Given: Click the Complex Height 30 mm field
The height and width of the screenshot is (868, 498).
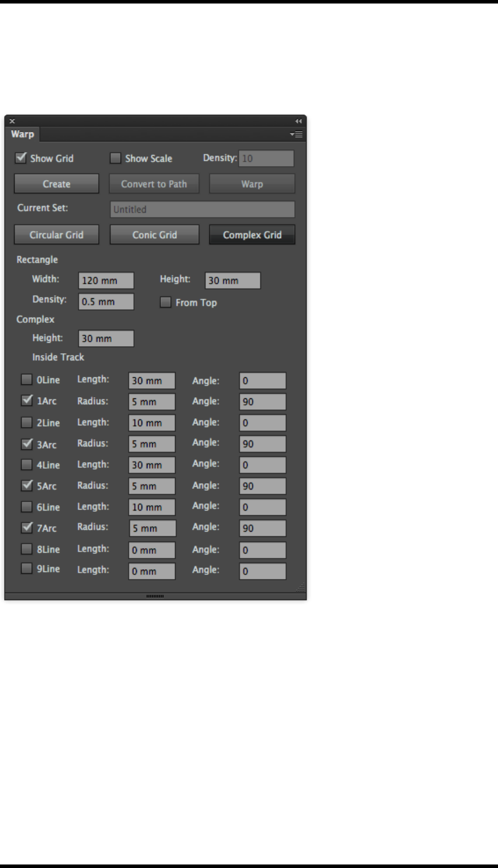Looking at the screenshot, I should tap(107, 338).
